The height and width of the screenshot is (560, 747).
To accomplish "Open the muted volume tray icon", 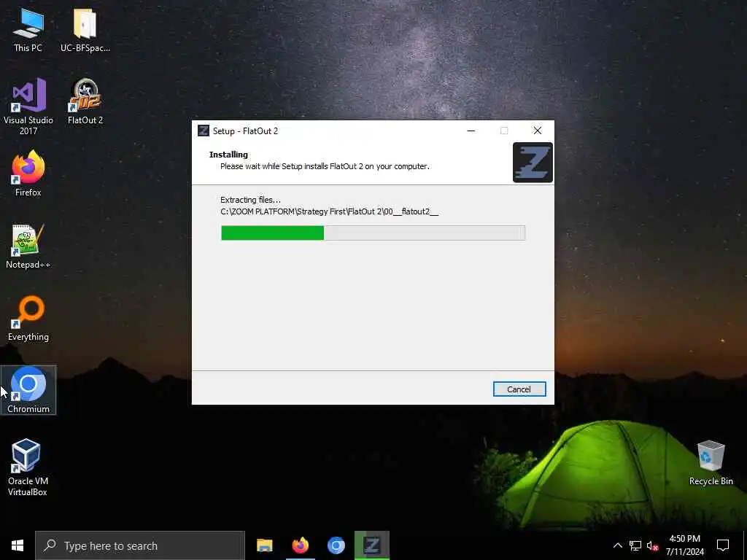I will tap(652, 545).
